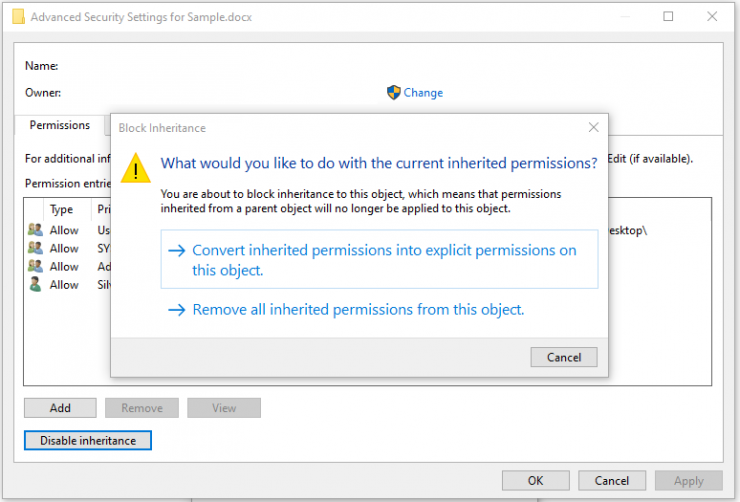Click the yellow warning triangle icon
Viewport: 740px width, 502px height.
coord(136,168)
